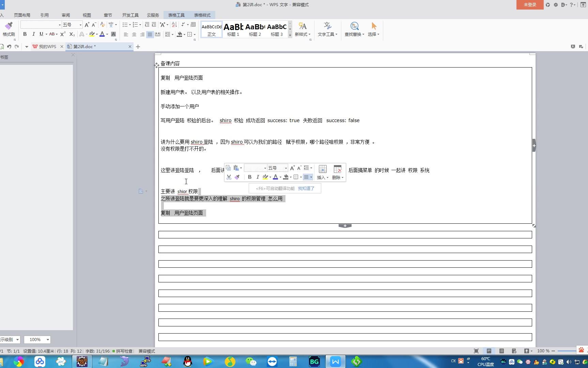Switch to outline view in the status bar
This screenshot has width=588, height=368.
pyautogui.click(x=501, y=351)
